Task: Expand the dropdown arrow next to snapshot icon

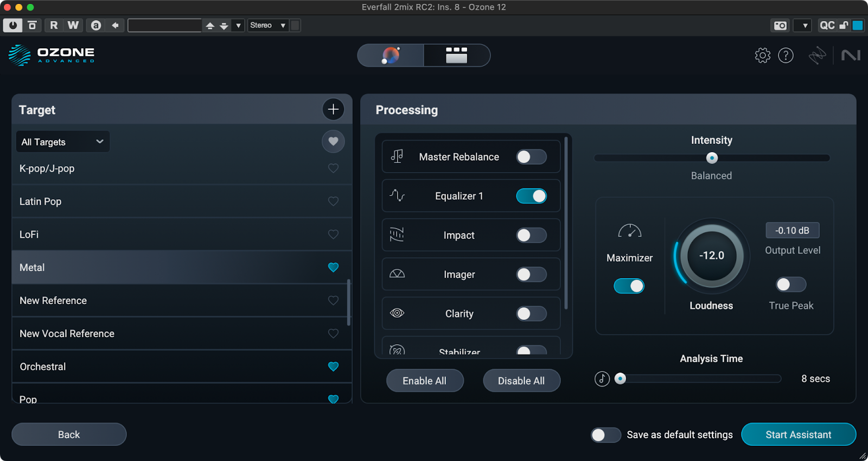Action: click(x=805, y=26)
